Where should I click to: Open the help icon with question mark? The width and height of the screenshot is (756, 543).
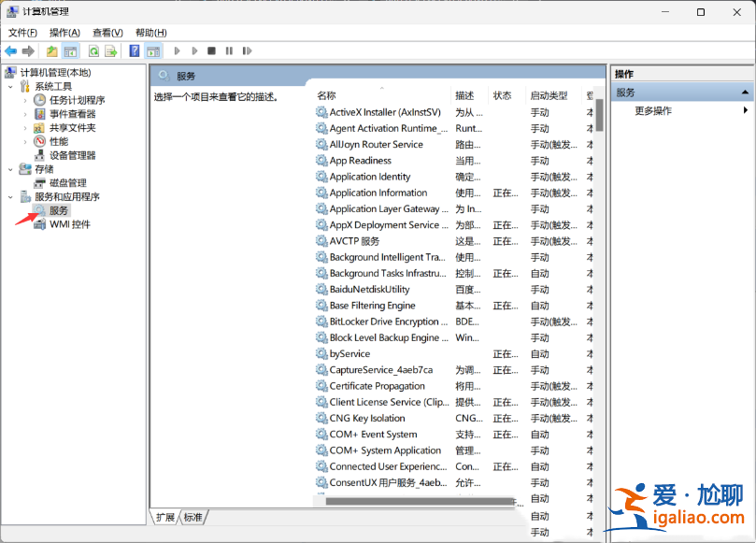pos(135,50)
